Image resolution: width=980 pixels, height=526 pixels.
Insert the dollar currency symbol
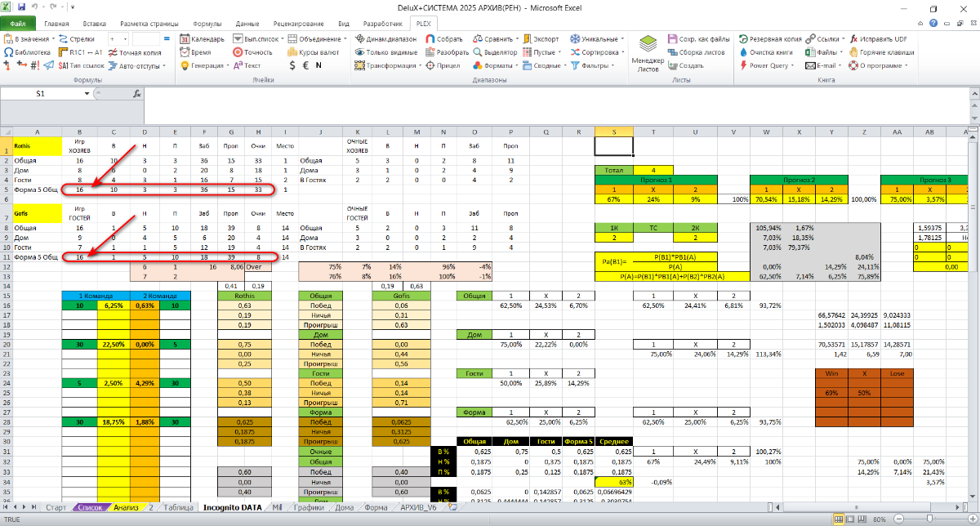tap(292, 65)
